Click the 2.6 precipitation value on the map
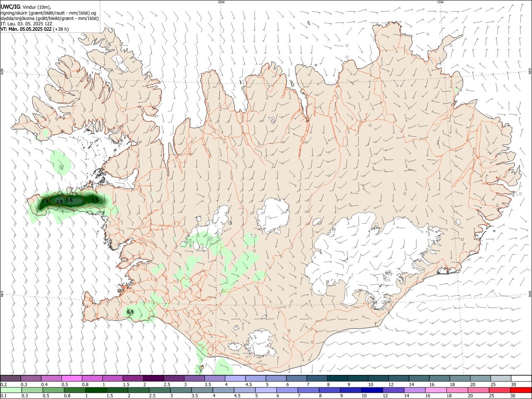Image resolution: width=532 pixels, height=399 pixels. 69,200
